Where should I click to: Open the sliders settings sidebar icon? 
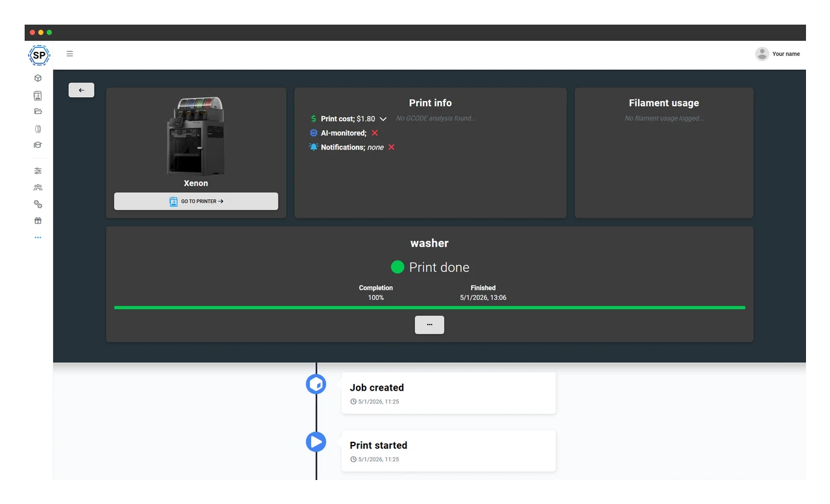(38, 171)
